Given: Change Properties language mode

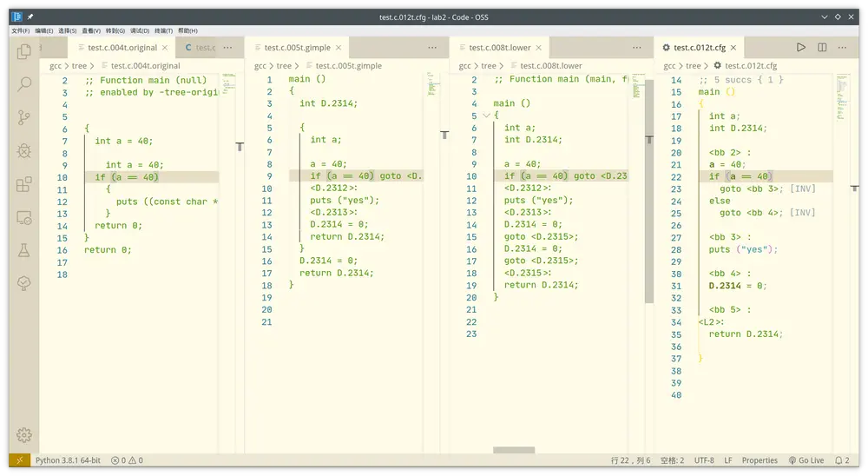Looking at the screenshot, I should tap(759, 459).
